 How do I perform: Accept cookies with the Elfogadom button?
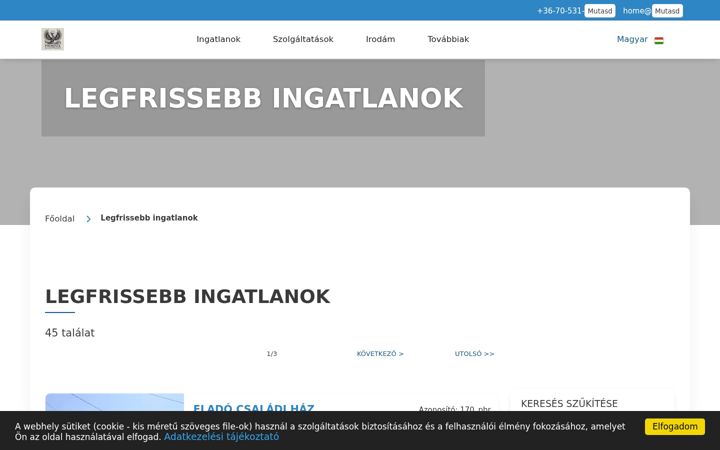[675, 427]
